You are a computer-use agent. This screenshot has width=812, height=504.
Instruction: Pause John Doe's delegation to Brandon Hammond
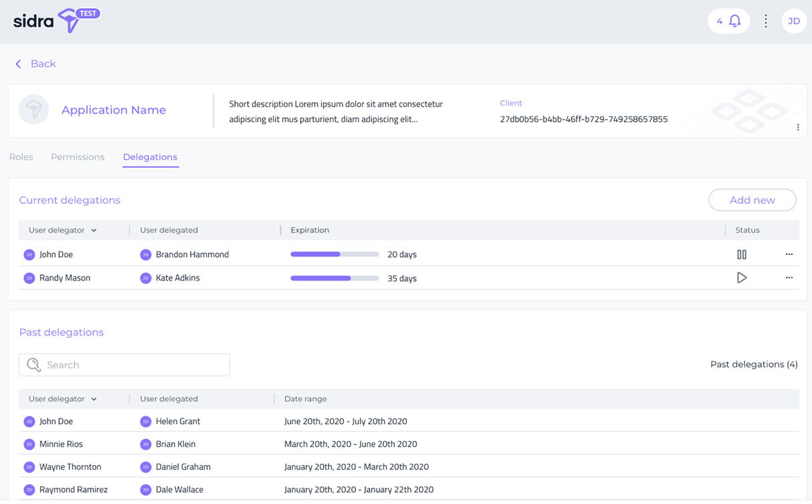coord(741,254)
